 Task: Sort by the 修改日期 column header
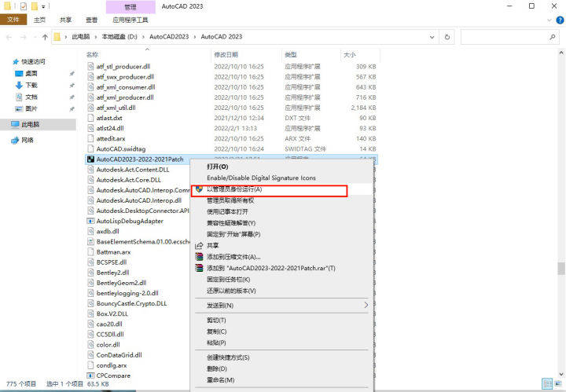226,55
